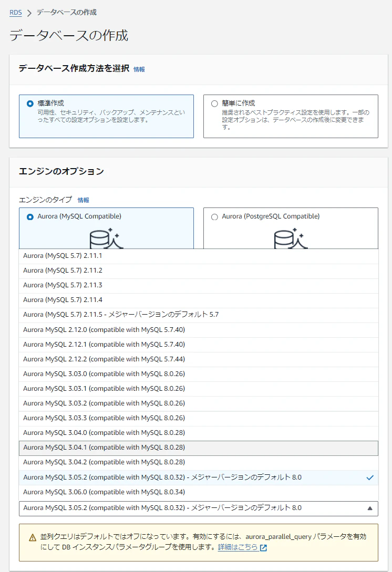Click the engine version combo box field
The height and width of the screenshot is (572, 392).
point(199,508)
